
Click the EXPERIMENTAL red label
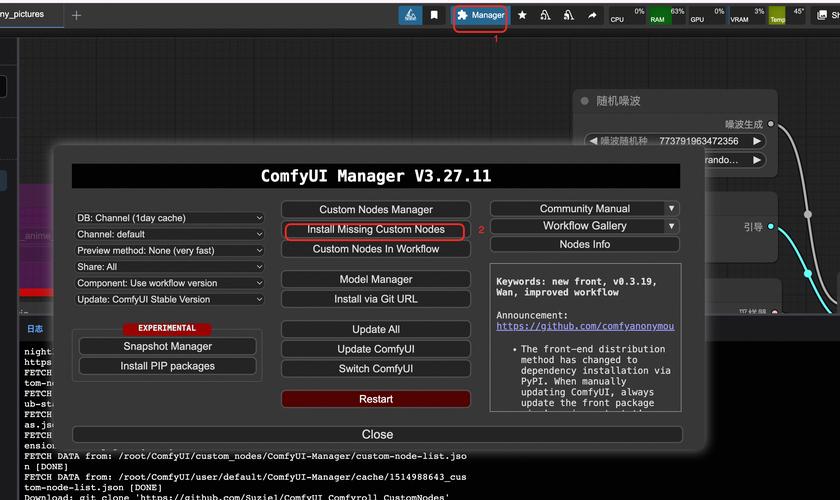(x=167, y=328)
